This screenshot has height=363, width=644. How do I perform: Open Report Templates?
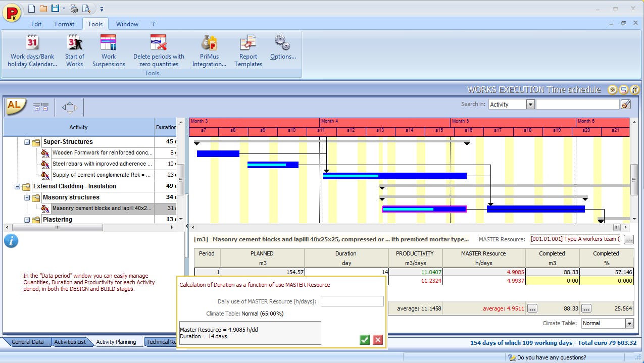(x=247, y=49)
